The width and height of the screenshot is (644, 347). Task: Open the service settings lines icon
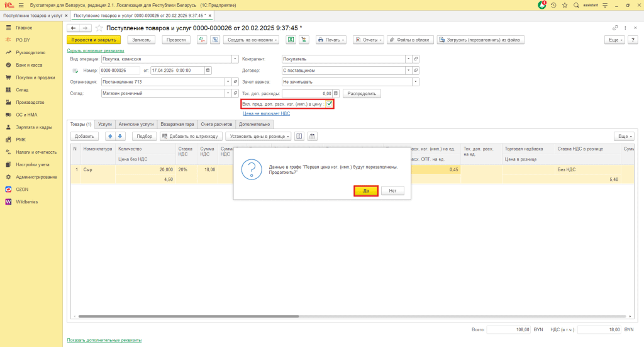click(x=605, y=5)
